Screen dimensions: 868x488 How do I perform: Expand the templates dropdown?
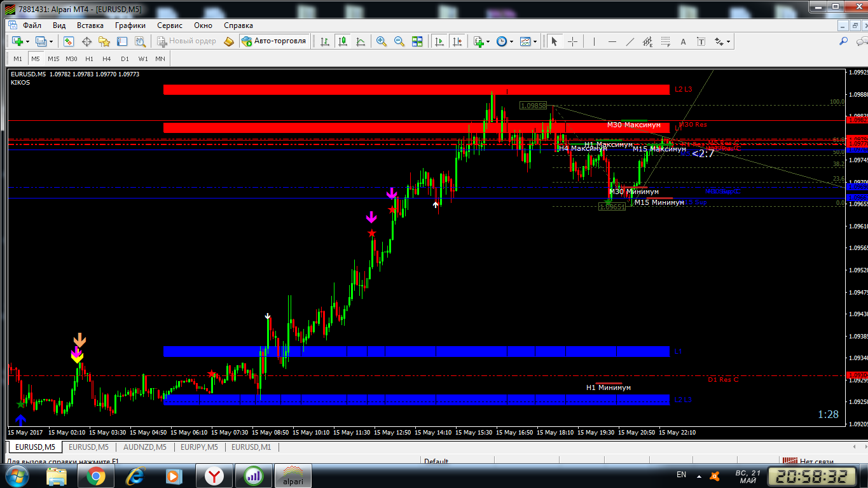tap(535, 41)
